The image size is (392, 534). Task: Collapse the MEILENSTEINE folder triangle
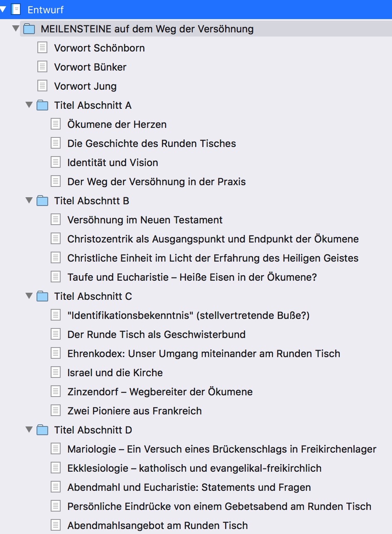pos(16,29)
